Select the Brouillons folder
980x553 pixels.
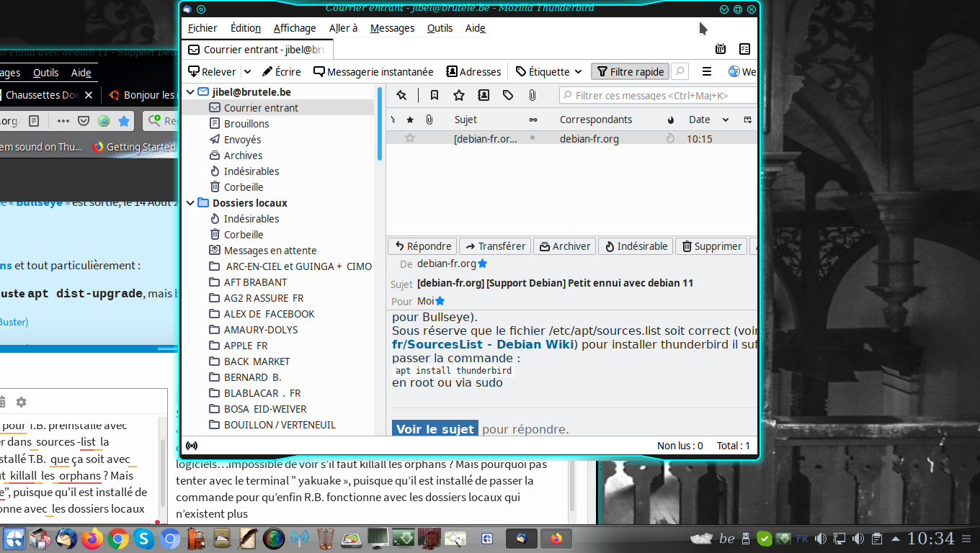246,124
